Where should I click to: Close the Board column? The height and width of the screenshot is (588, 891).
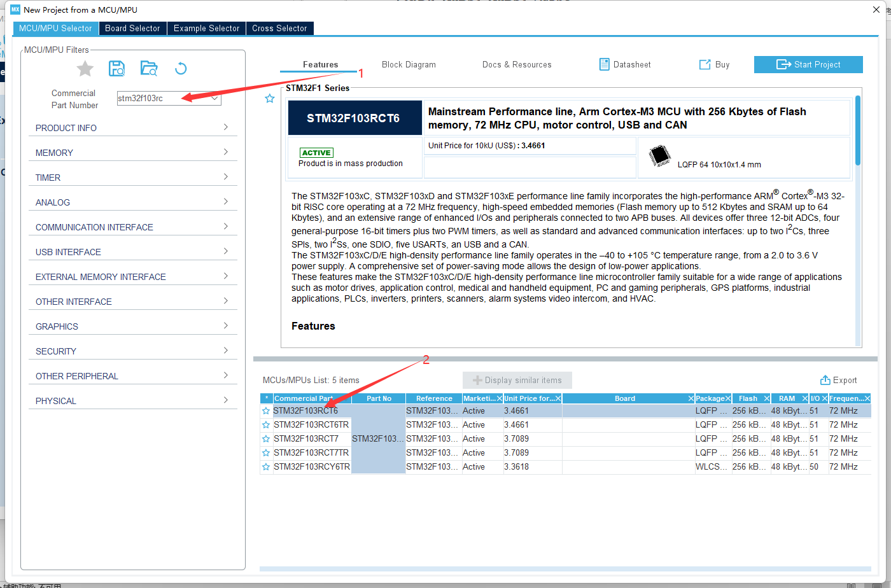pyautogui.click(x=691, y=398)
